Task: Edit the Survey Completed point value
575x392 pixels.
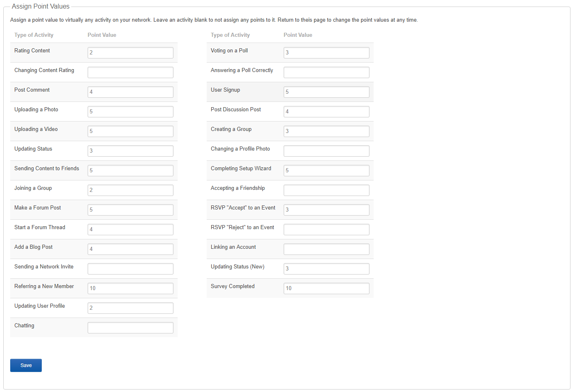Action: click(x=326, y=288)
